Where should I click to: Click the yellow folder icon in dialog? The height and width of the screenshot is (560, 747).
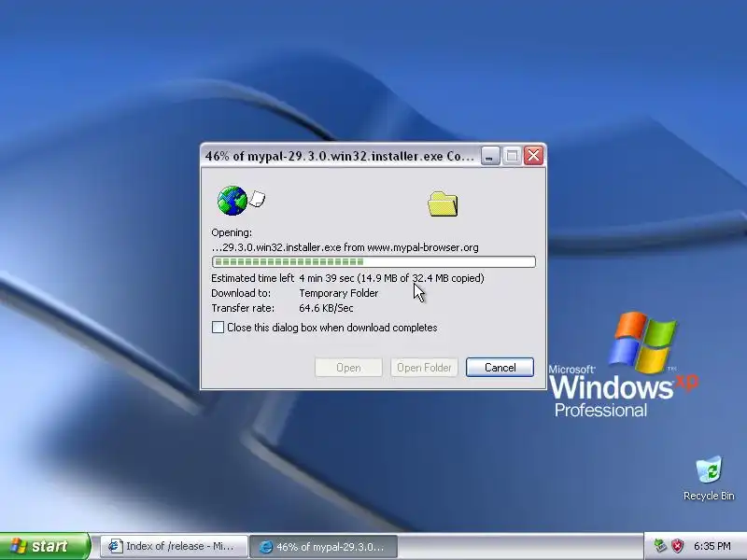(x=443, y=203)
